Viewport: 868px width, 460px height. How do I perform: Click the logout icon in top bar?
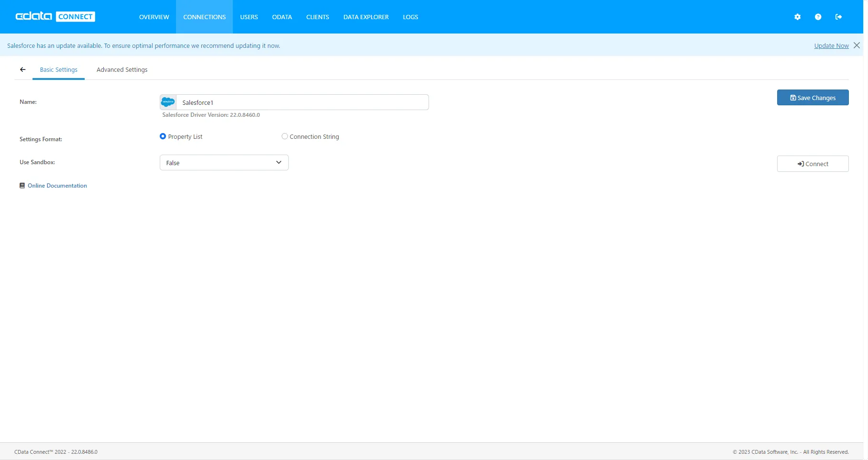click(x=838, y=17)
